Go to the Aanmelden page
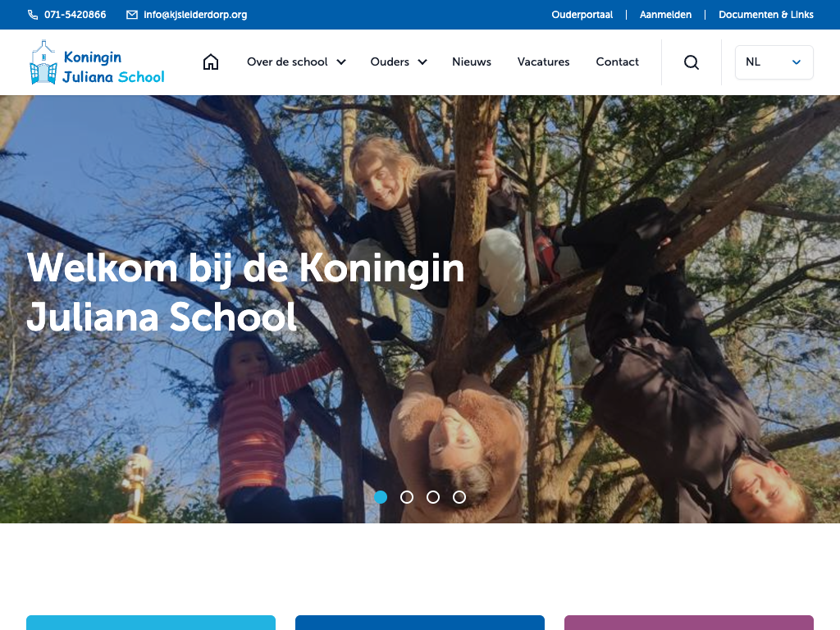The height and width of the screenshot is (630, 840). coord(665,15)
